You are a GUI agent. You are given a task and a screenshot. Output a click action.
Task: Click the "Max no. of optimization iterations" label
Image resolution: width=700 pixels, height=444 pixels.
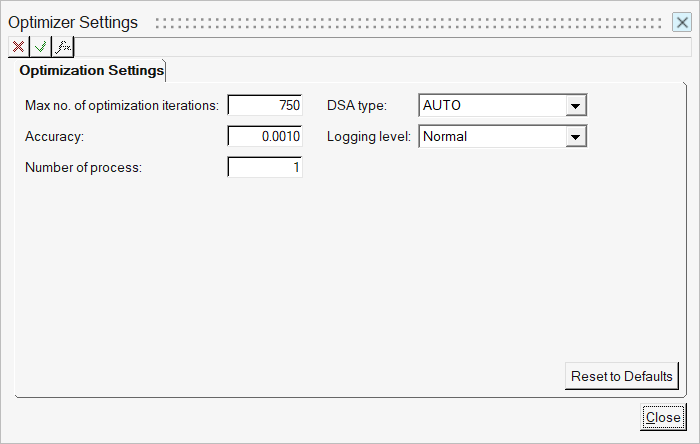click(121, 105)
